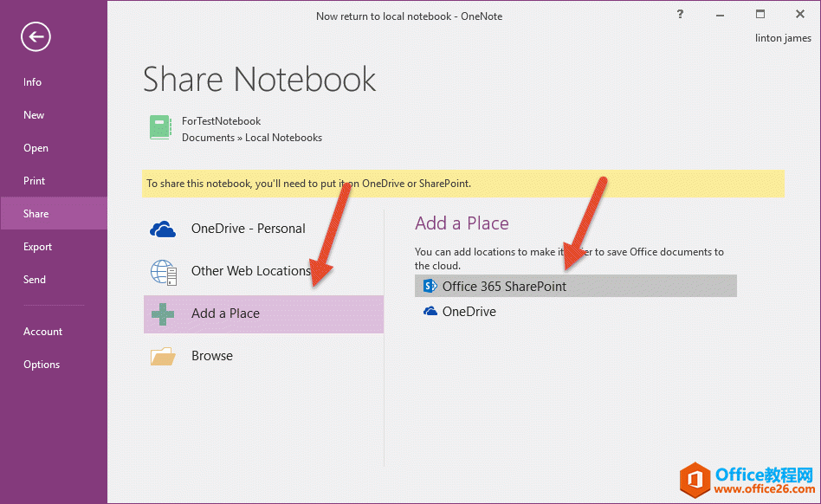
Task: Click the folder icon next to Browse
Action: click(x=163, y=356)
